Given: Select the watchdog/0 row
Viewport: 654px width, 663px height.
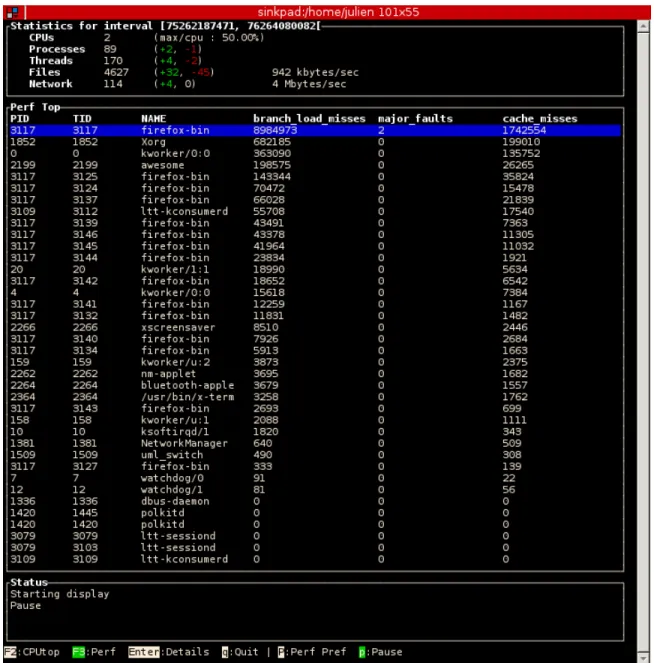Looking at the screenshot, I should 315,478.
